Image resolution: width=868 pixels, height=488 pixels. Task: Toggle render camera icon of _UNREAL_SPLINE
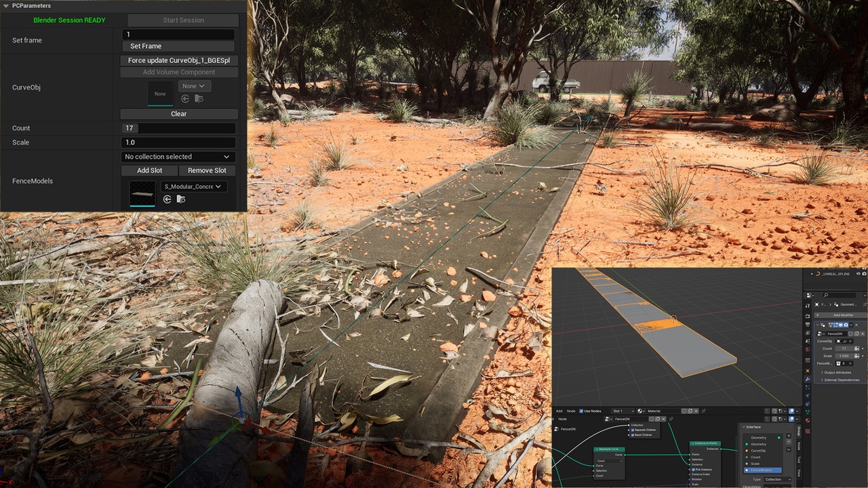[x=865, y=274]
